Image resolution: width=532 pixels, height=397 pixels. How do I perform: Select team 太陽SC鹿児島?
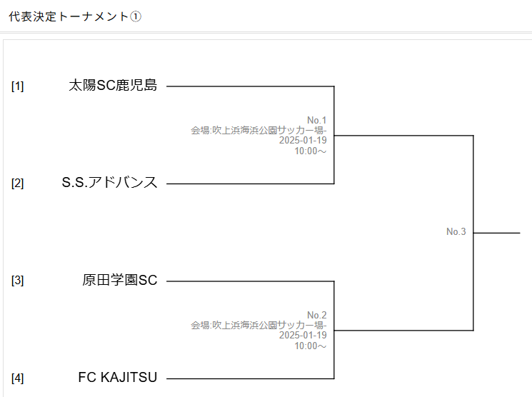tap(113, 85)
